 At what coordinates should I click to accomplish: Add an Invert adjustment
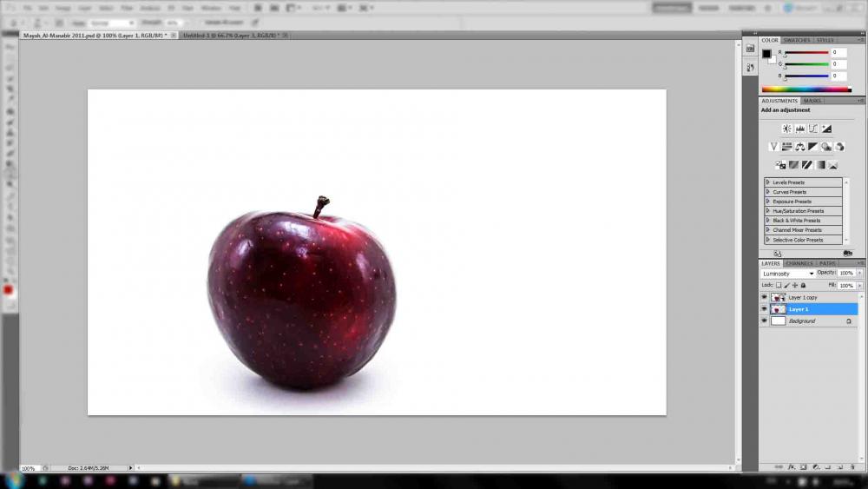[780, 165]
